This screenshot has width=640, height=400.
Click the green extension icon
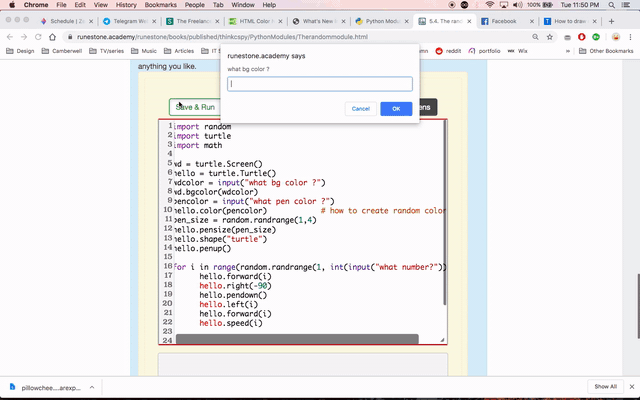tap(596, 37)
